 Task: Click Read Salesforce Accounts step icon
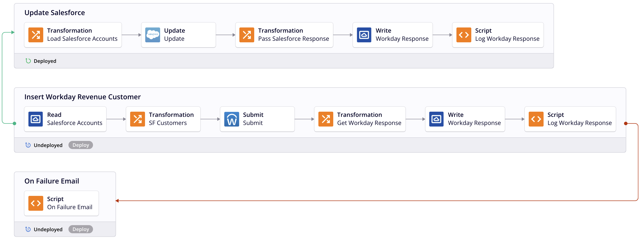(x=36, y=119)
